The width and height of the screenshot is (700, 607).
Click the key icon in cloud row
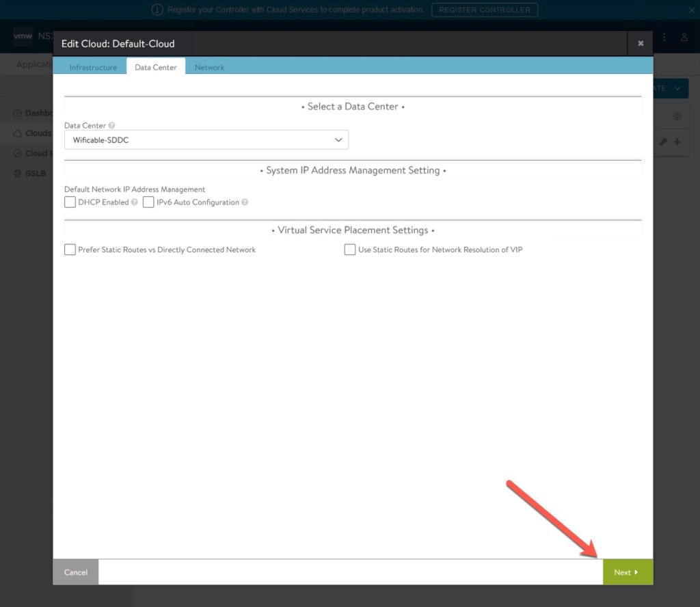662,142
